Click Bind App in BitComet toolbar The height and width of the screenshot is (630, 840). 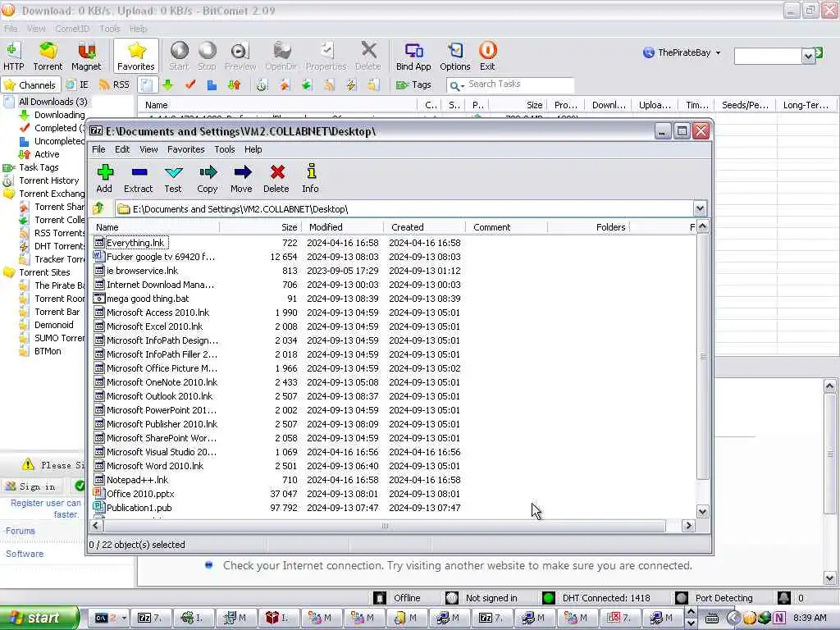pos(413,57)
